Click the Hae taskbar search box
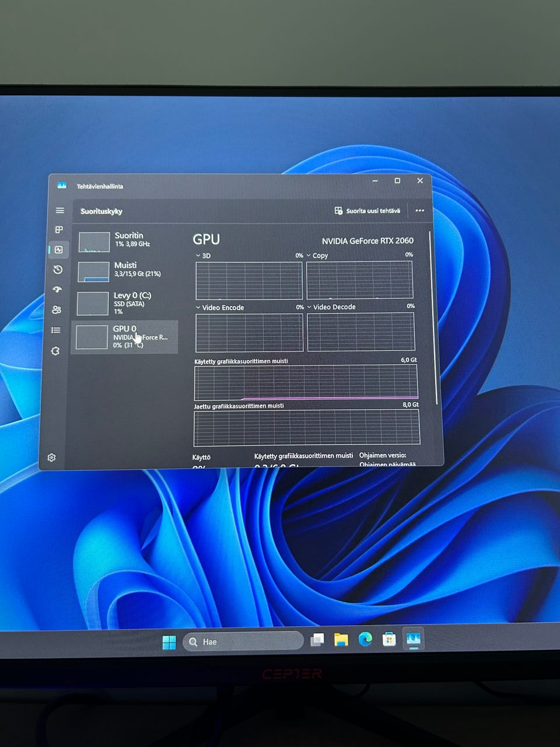Image resolution: width=560 pixels, height=747 pixels. (x=244, y=642)
